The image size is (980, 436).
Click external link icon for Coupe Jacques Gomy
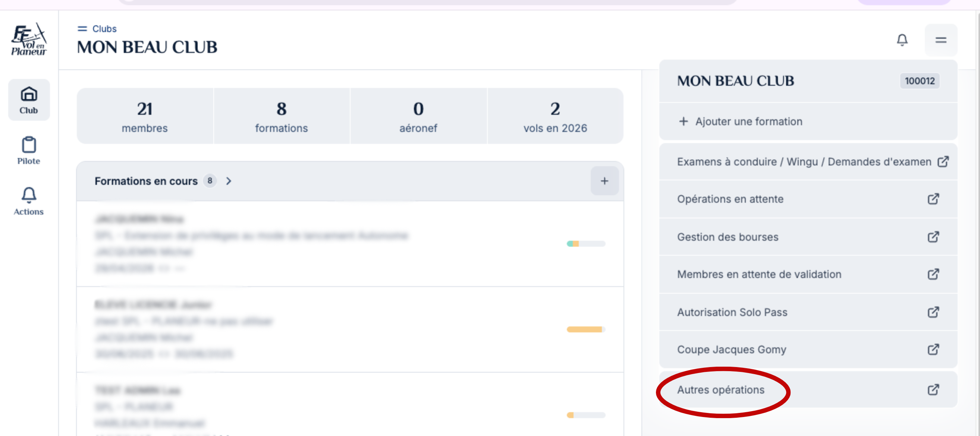(933, 349)
